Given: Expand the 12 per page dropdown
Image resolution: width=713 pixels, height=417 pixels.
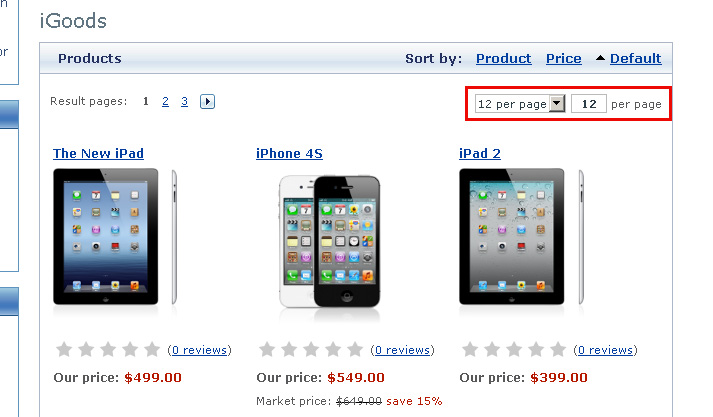Looking at the screenshot, I should click(x=520, y=104).
